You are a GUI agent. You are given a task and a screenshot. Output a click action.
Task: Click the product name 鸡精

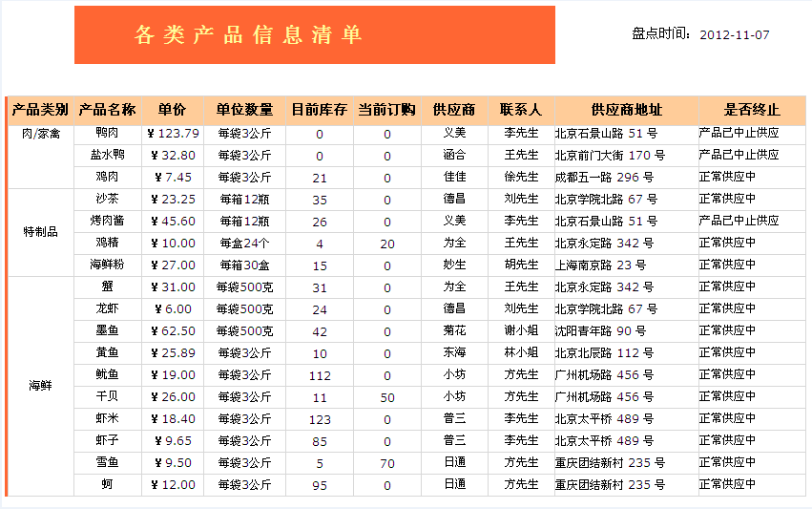click(107, 243)
